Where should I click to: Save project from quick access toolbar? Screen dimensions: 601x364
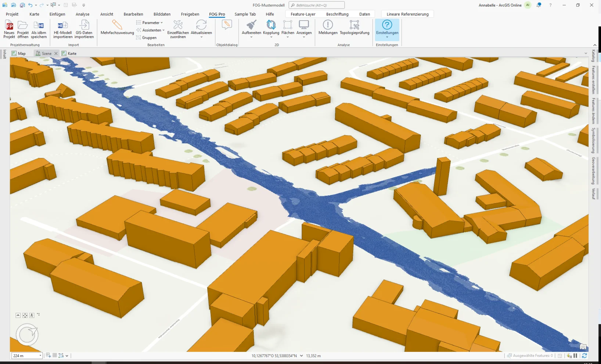[22, 5]
